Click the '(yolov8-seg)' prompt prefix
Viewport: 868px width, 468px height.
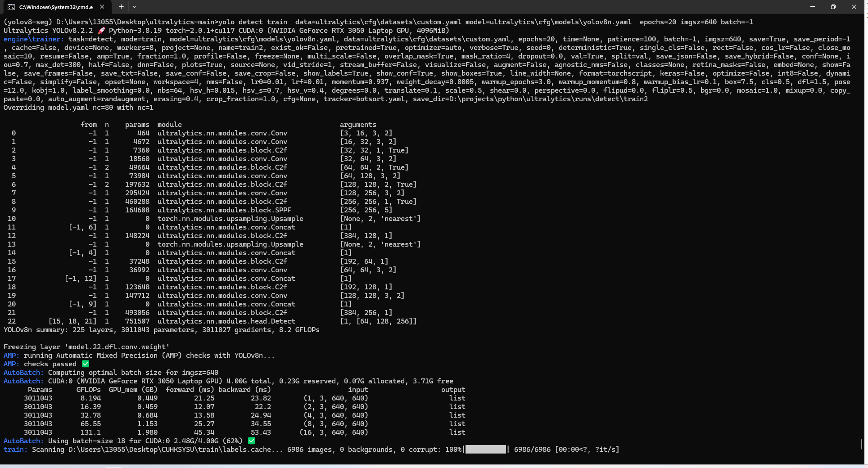28,22
